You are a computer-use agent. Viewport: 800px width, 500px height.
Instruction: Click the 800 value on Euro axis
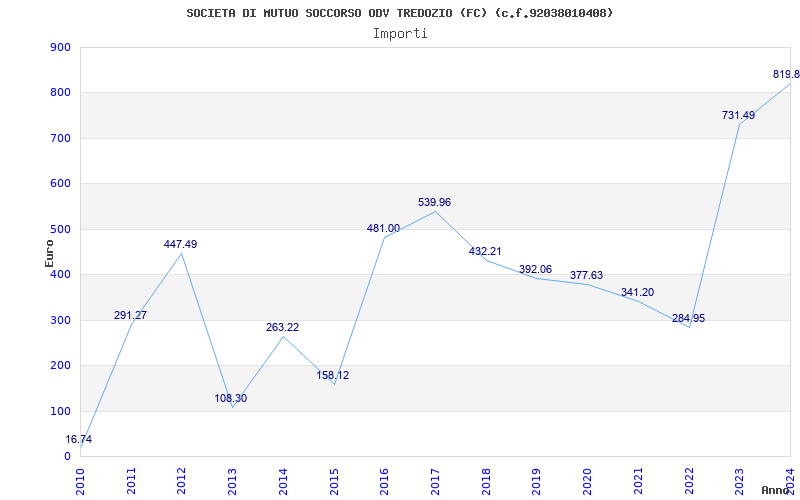coord(60,93)
